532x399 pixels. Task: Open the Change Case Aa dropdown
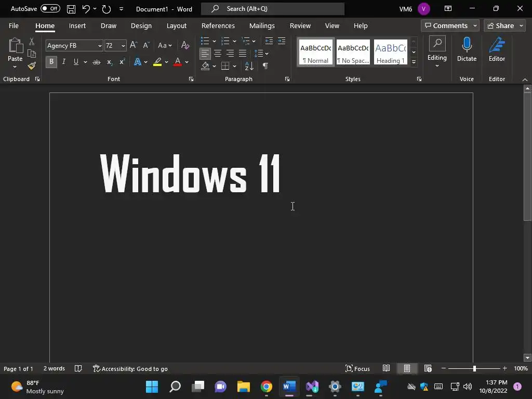[x=165, y=45]
